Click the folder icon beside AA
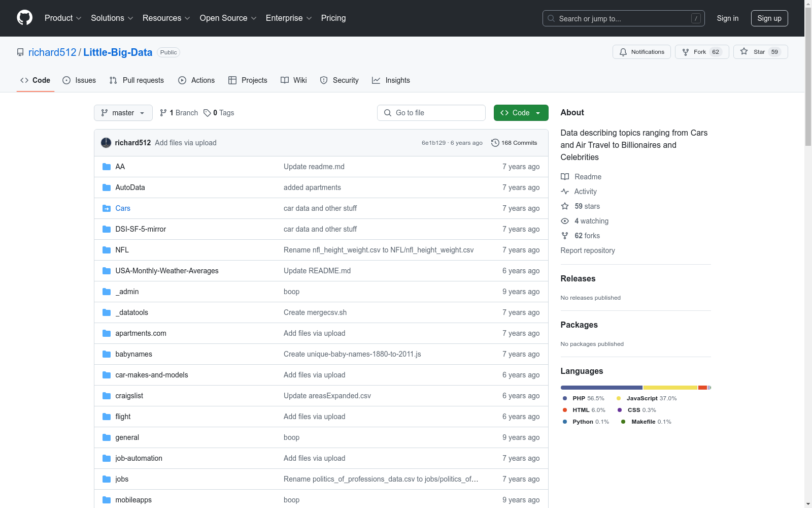The image size is (812, 508). pos(107,167)
